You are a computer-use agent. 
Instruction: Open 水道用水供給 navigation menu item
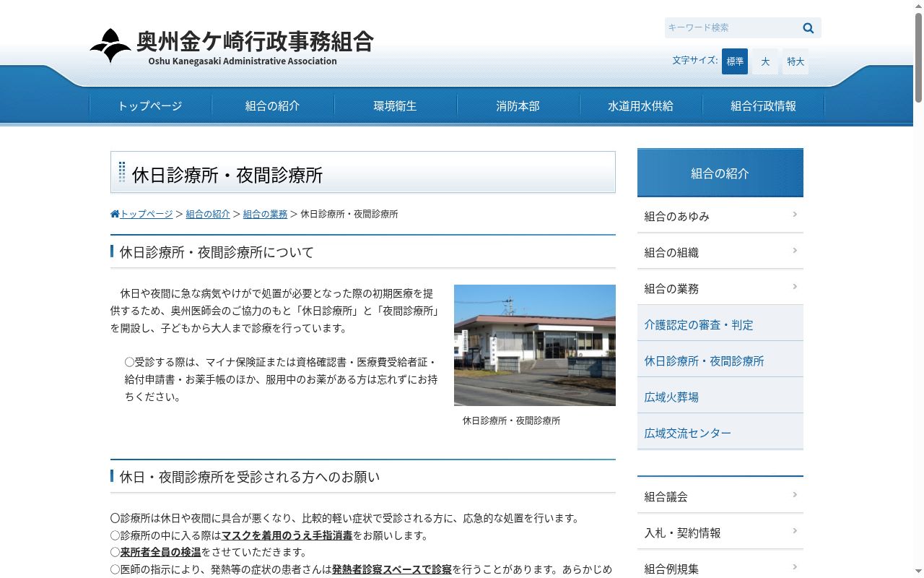(641, 106)
